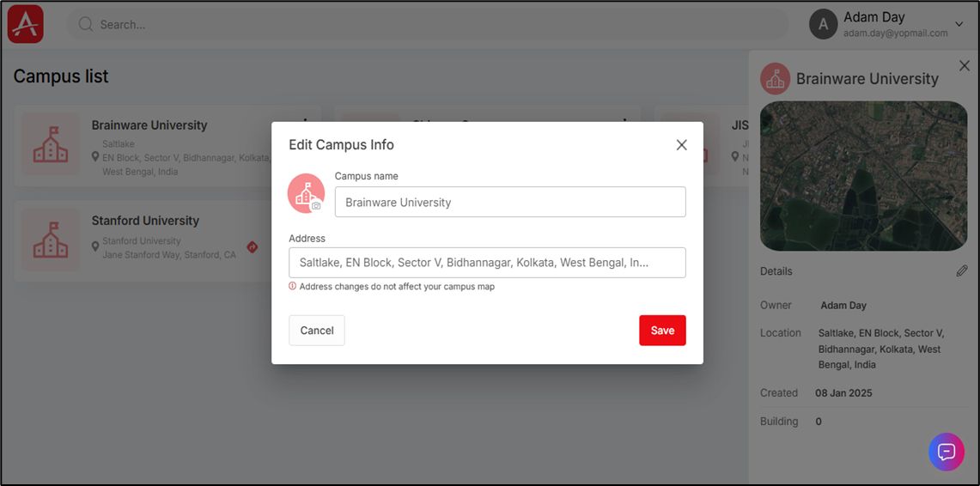Click the Owner value Adam Day
The image size is (980, 486).
(x=843, y=306)
